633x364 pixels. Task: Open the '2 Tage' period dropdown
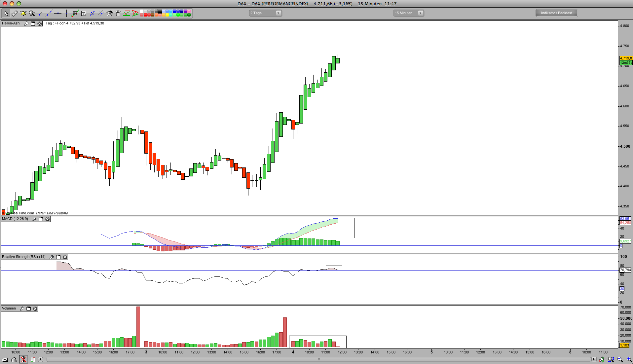(x=265, y=13)
